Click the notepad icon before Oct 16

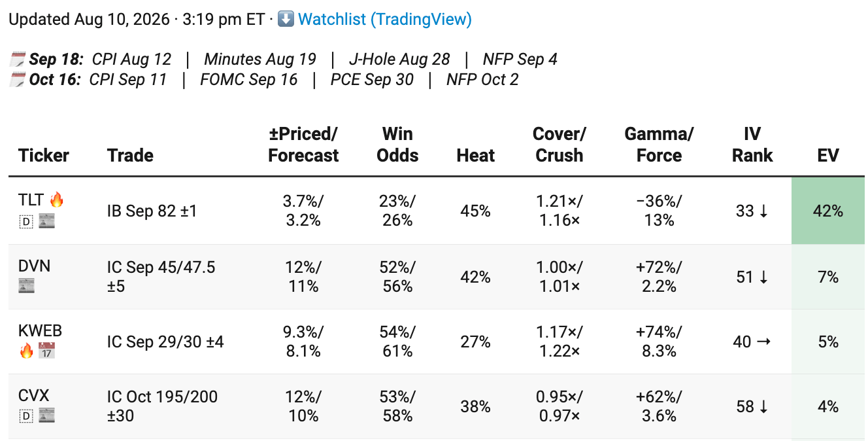[x=17, y=80]
